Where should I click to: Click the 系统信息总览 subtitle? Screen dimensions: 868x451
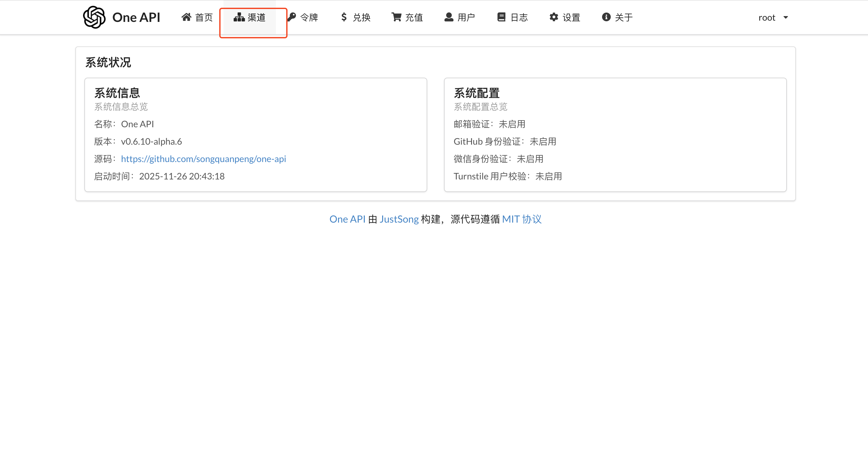tap(121, 107)
